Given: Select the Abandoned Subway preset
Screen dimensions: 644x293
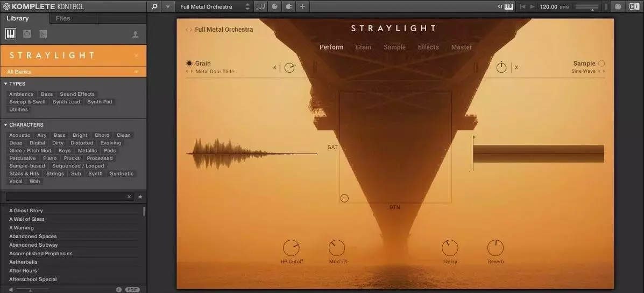Looking at the screenshot, I should coord(33,245).
